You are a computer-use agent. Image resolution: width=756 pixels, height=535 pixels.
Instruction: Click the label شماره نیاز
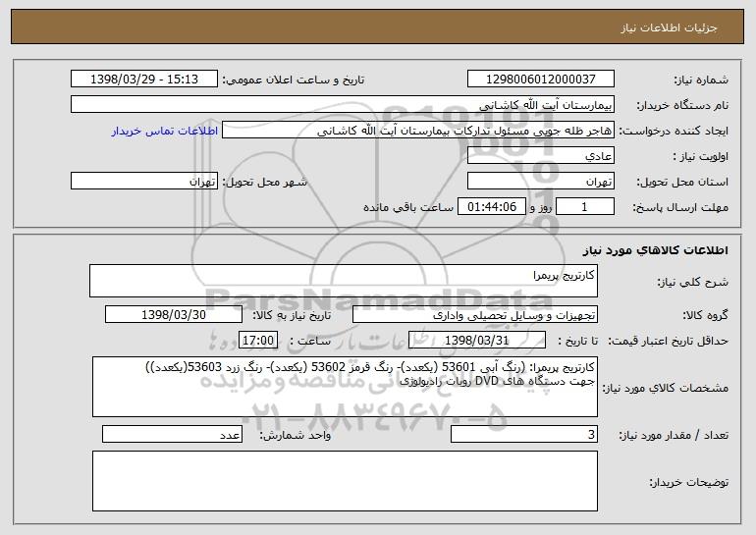[x=701, y=80]
